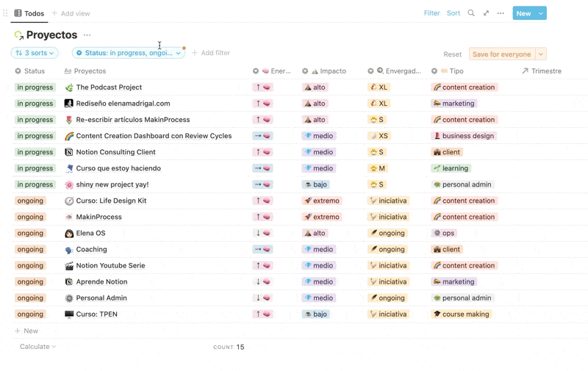Open the Proyectos database title link

51,35
